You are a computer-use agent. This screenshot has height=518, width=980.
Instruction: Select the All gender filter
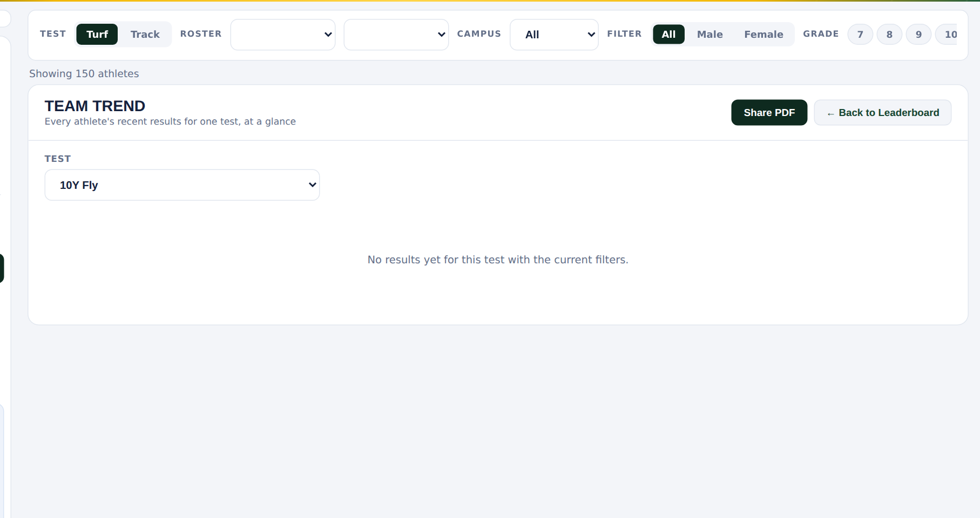(x=668, y=35)
